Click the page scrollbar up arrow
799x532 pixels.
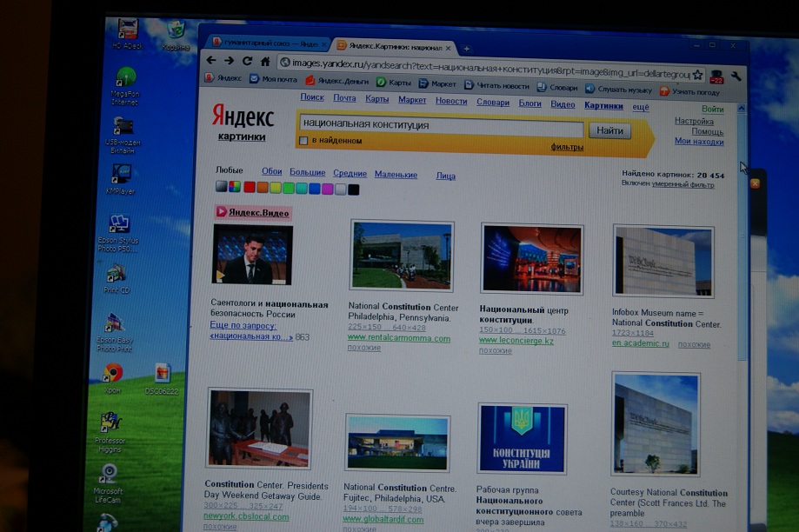pos(742,108)
